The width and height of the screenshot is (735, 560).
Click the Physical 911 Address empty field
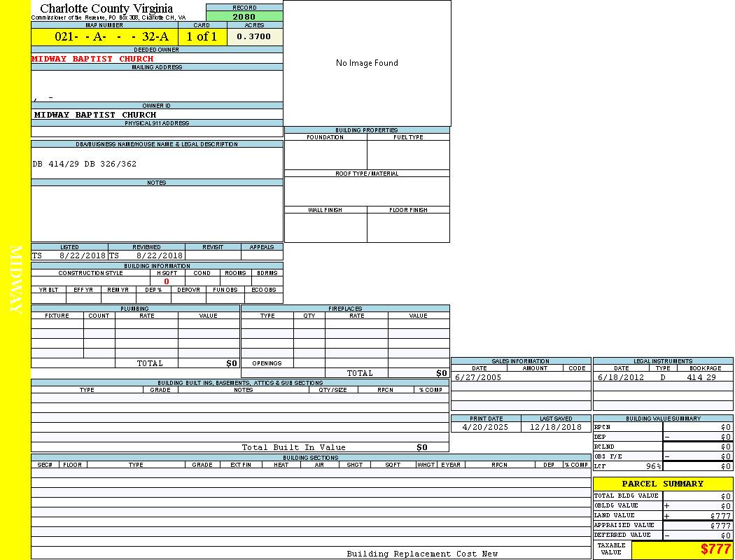click(157, 132)
